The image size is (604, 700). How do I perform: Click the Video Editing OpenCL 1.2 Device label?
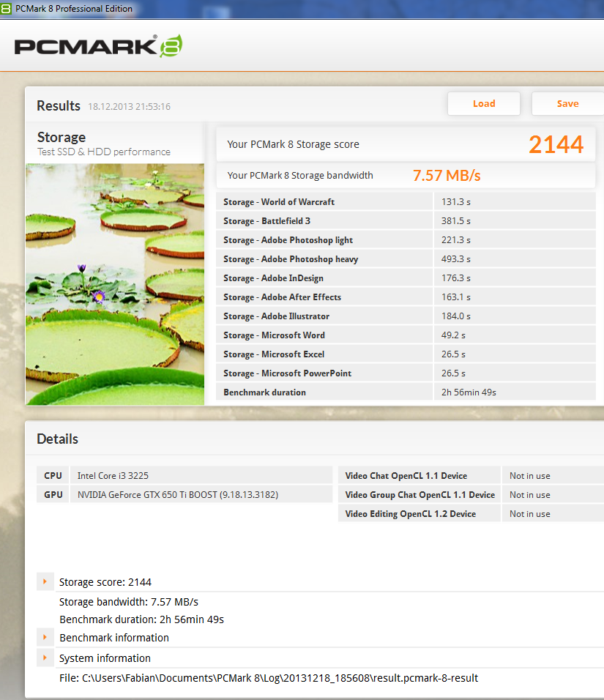410,514
